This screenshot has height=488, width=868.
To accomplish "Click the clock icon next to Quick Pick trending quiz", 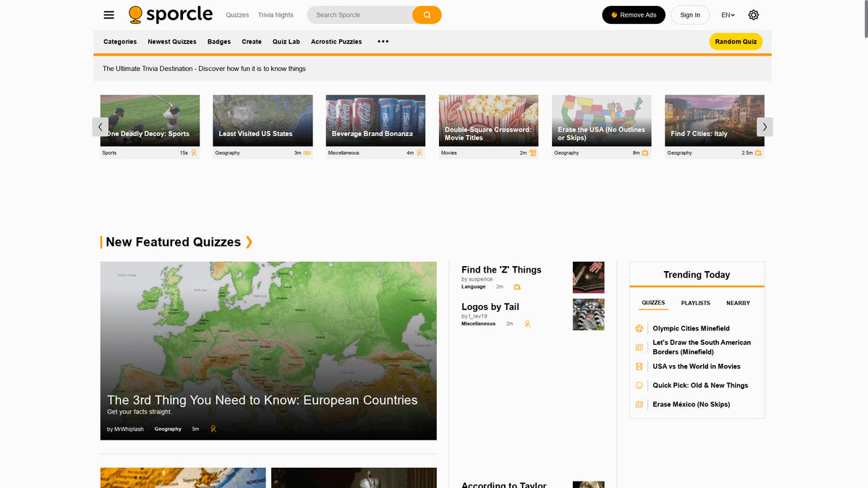I will tap(639, 385).
